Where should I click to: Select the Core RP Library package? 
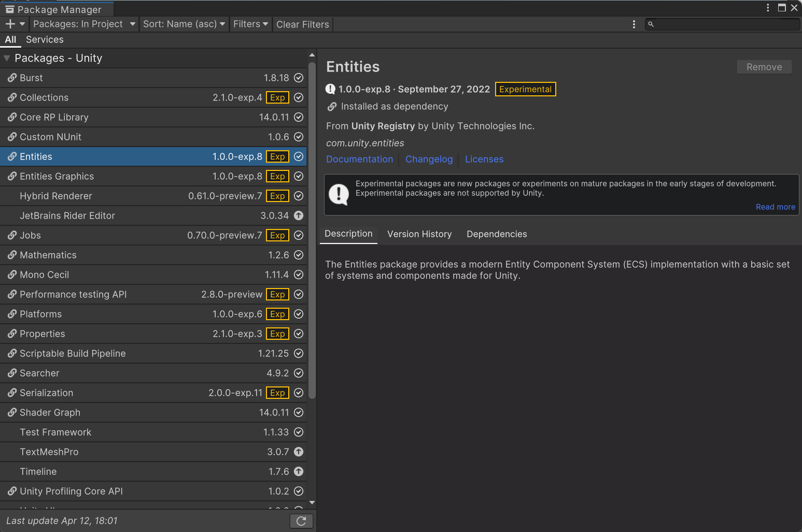[x=153, y=117]
